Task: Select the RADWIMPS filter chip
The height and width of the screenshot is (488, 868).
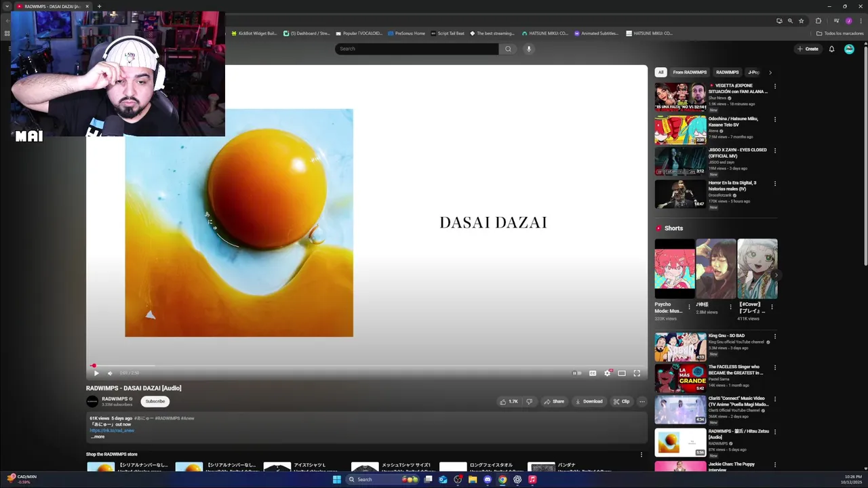Action: (728, 72)
